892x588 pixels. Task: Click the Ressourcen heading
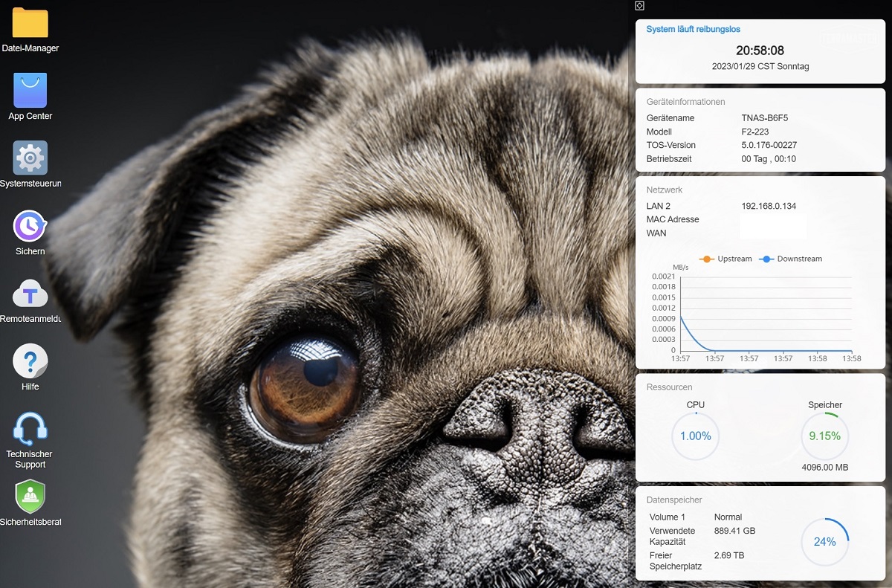click(670, 387)
